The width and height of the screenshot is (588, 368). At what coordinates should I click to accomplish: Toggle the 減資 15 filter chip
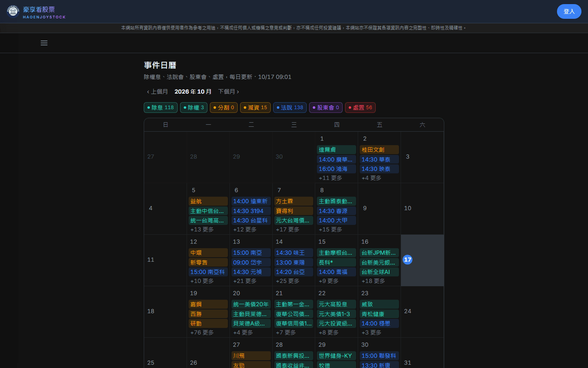(x=255, y=108)
